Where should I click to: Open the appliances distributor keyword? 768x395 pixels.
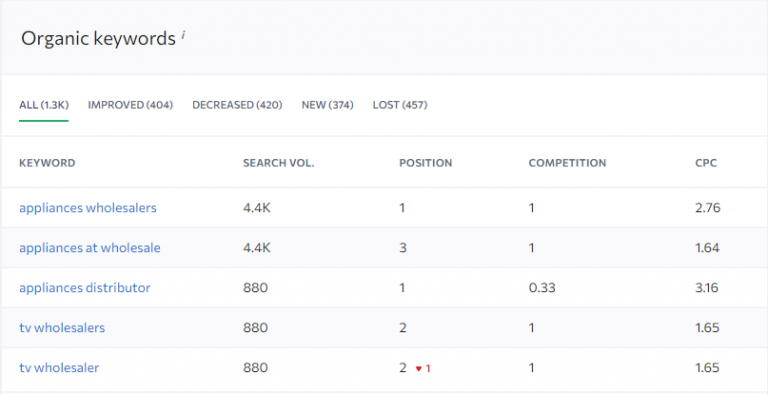pos(85,288)
